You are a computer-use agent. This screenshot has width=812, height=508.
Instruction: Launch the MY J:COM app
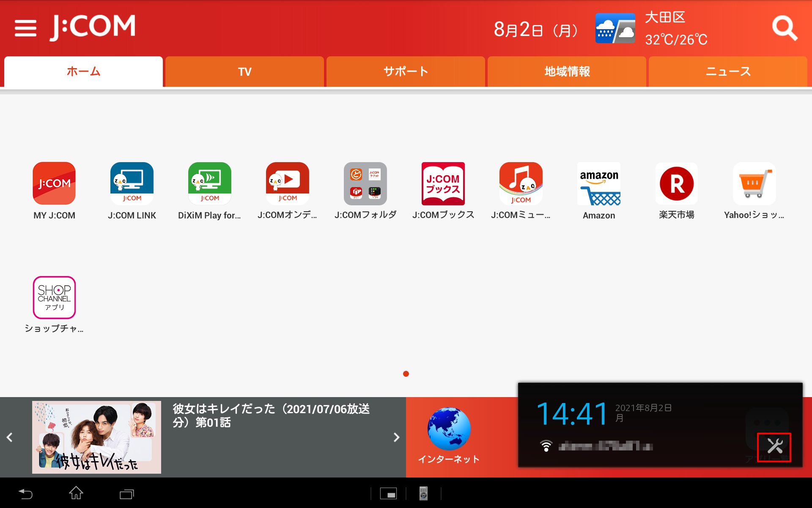[54, 183]
